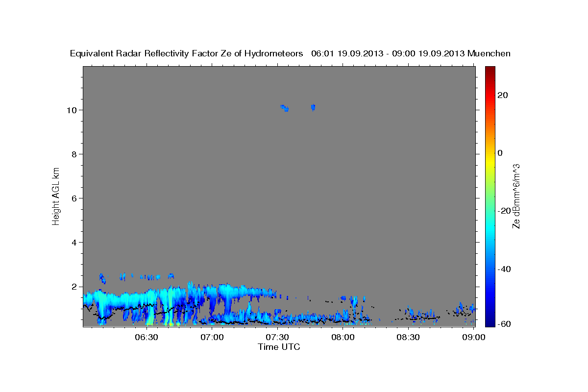Click the isolated blue echo at 10 km near 07:45
The height and width of the screenshot is (392, 588).
coord(313,107)
